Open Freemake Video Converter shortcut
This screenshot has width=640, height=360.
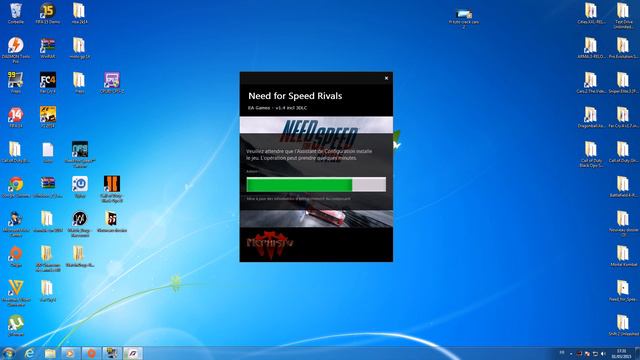point(16,293)
